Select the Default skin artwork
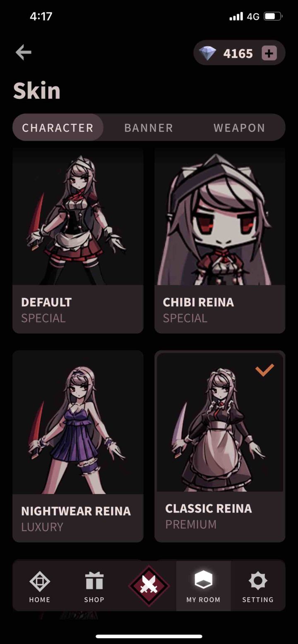Screen dimensions: 298x644 click(x=78, y=216)
